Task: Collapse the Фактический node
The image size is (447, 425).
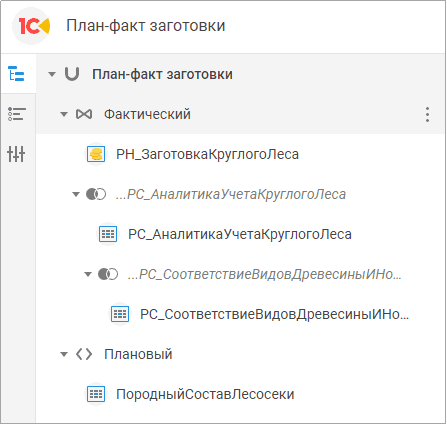Action: tap(64, 115)
